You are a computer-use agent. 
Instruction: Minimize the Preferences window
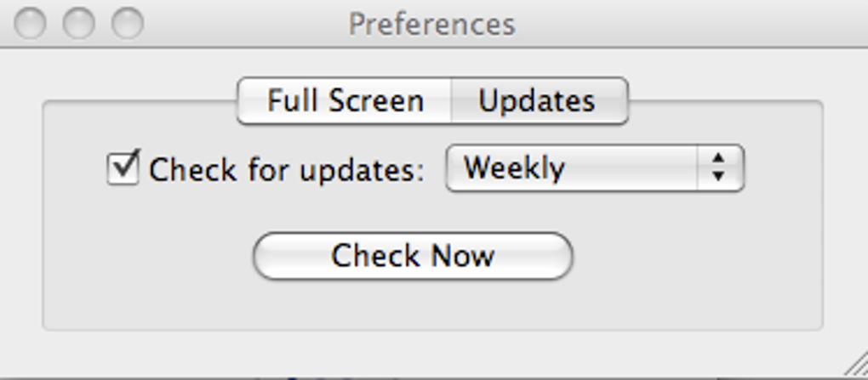[x=79, y=23]
